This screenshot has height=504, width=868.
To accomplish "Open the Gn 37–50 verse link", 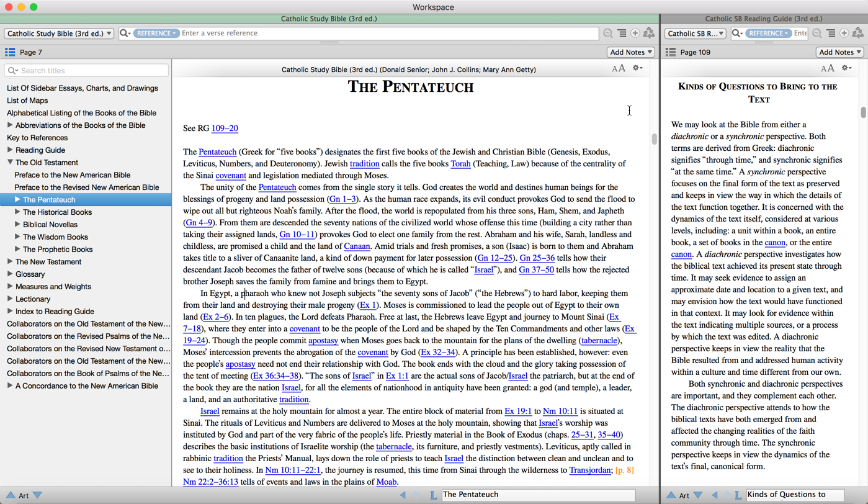I will [x=536, y=270].
